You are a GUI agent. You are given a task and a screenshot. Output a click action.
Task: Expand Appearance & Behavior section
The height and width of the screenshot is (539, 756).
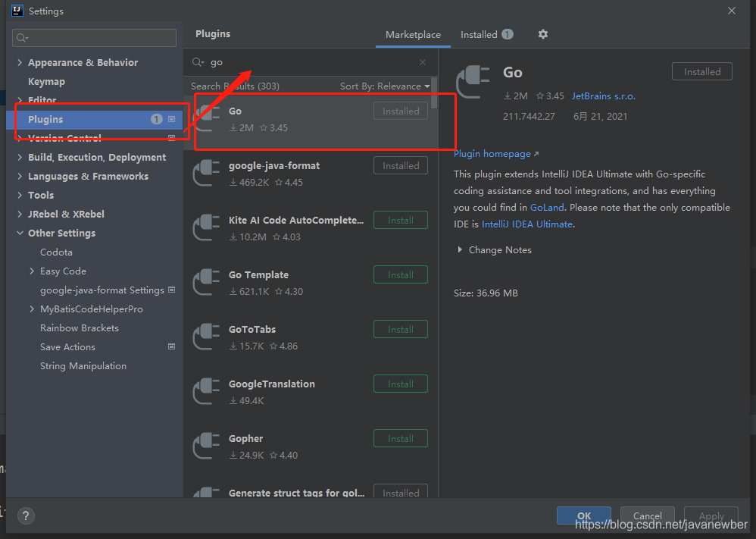tap(20, 62)
